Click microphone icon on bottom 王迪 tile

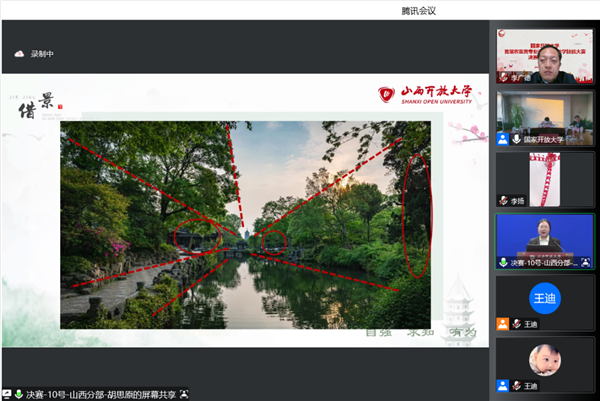pos(516,386)
